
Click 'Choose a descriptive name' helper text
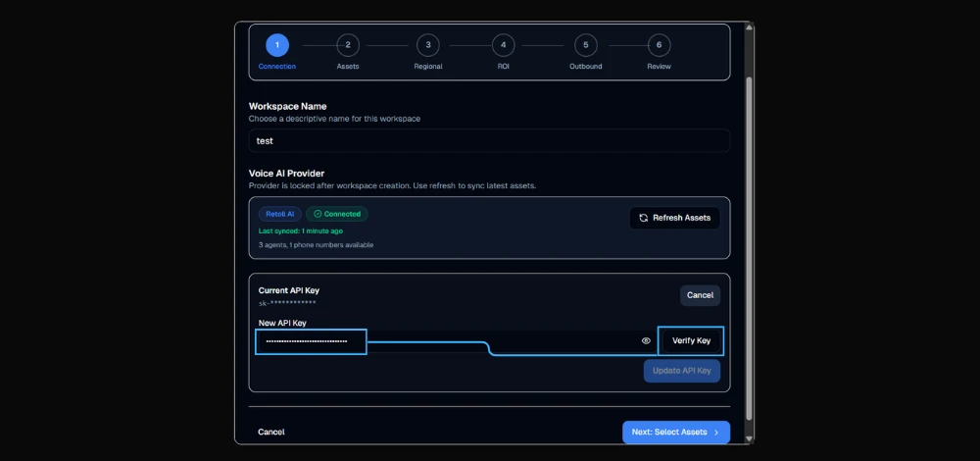[x=334, y=119]
